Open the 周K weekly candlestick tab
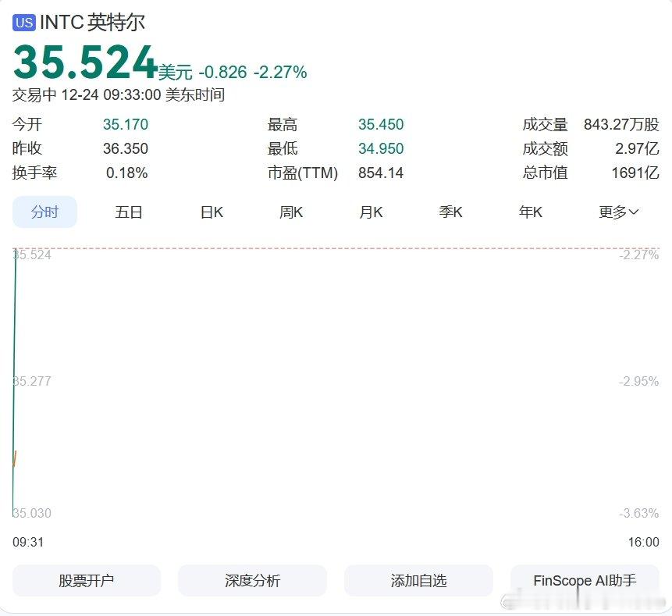Screen dimensions: 672x616 coord(291,212)
